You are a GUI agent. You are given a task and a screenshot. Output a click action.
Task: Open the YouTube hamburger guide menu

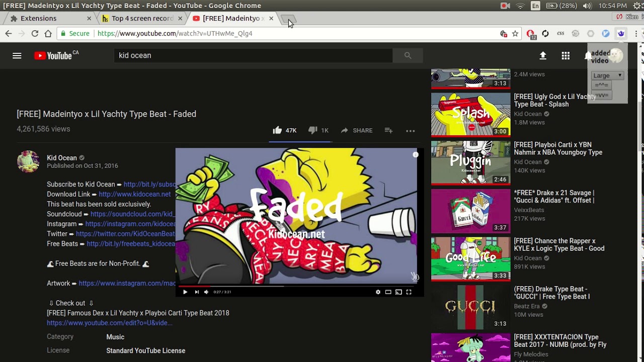[17, 55]
